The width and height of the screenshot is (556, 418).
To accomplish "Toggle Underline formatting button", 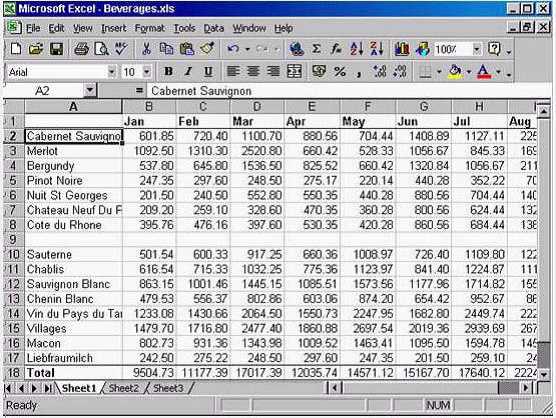I will coord(208,72).
